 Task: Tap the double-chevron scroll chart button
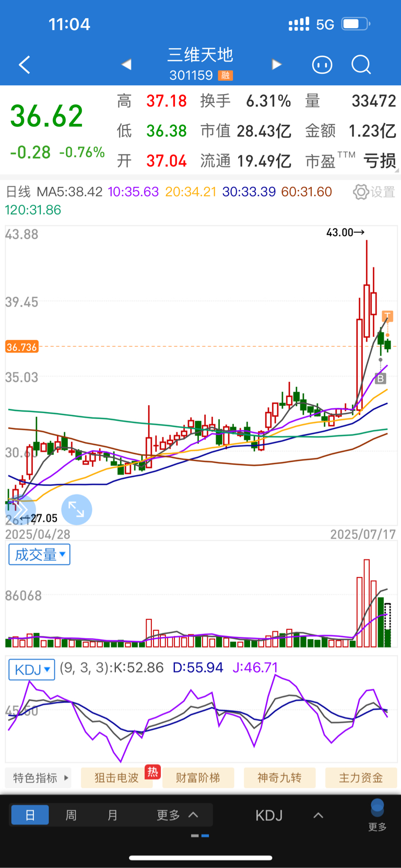coord(21,510)
